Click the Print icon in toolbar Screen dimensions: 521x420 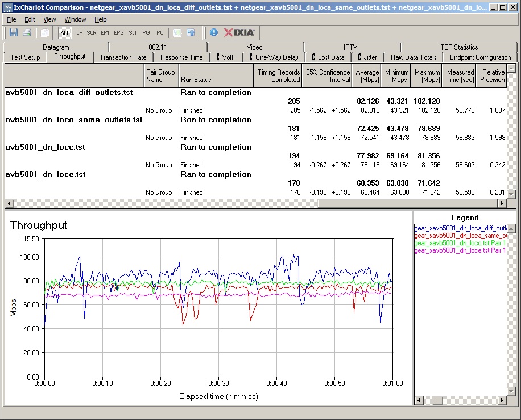click(27, 32)
